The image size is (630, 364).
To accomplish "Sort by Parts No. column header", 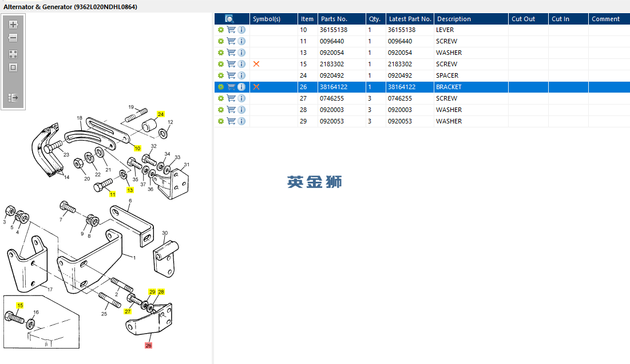I will click(342, 19).
